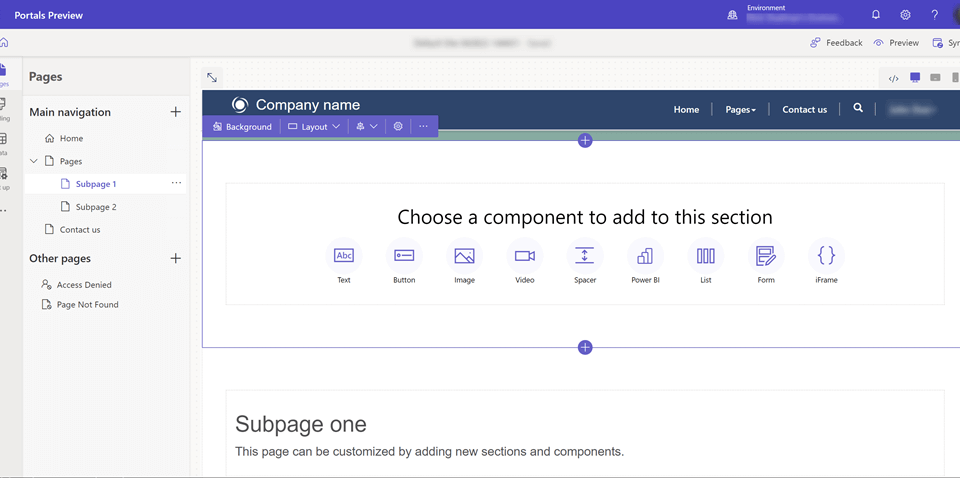Screen dimensions: 960x478
Task: Open the notifications bell
Action: (x=876, y=15)
